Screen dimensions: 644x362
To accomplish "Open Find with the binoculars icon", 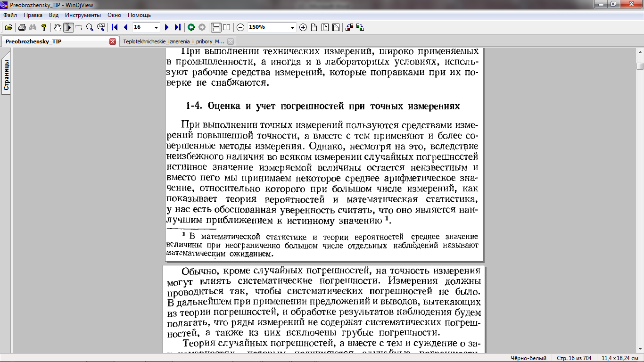I will click(33, 27).
